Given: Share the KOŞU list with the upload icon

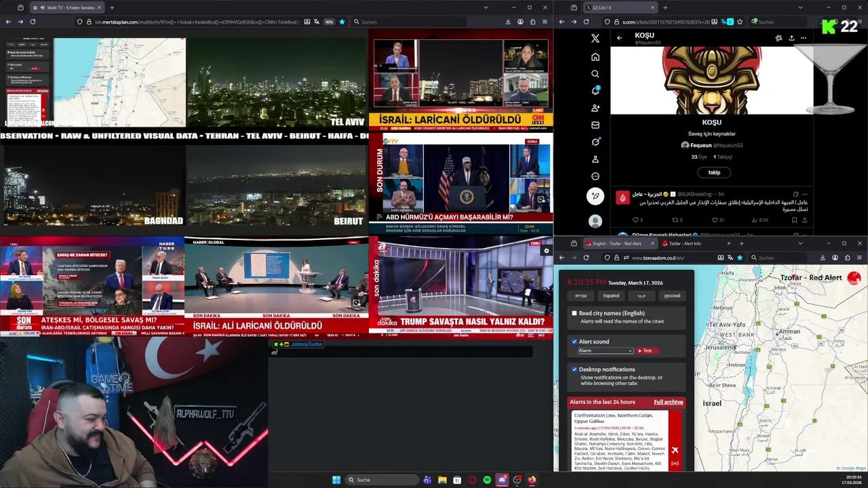Looking at the screenshot, I should coord(791,38).
